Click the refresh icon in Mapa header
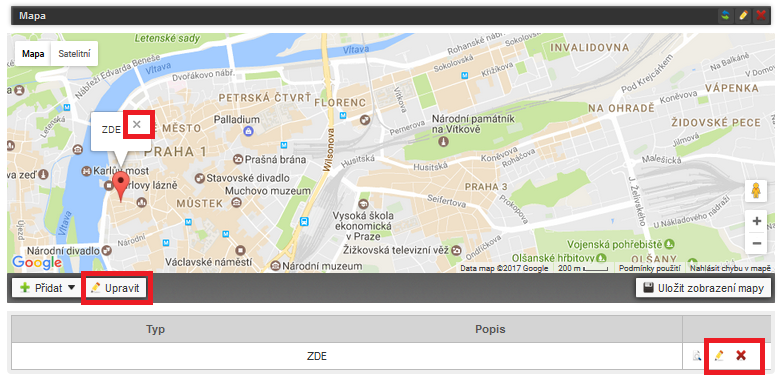 coord(726,16)
